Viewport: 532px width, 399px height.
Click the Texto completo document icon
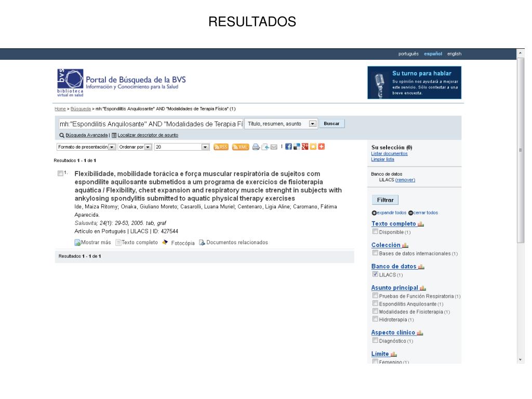(118, 243)
